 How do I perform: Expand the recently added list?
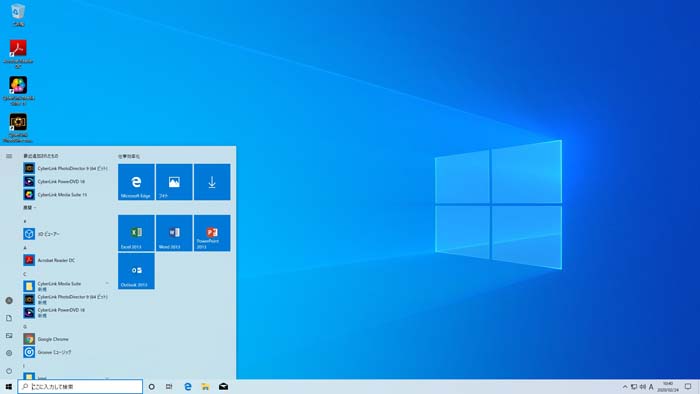click(29, 208)
